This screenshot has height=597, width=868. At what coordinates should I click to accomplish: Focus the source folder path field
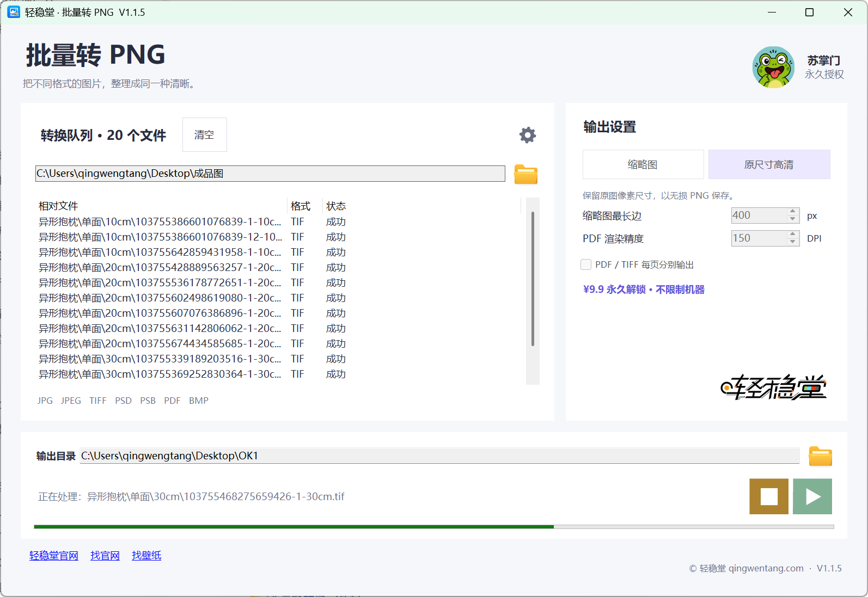point(270,174)
